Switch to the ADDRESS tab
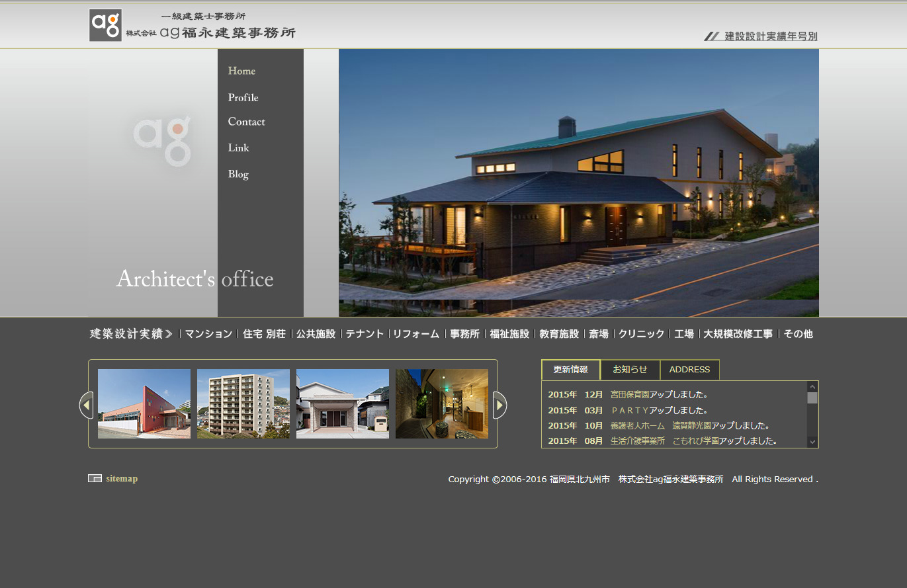 point(689,370)
